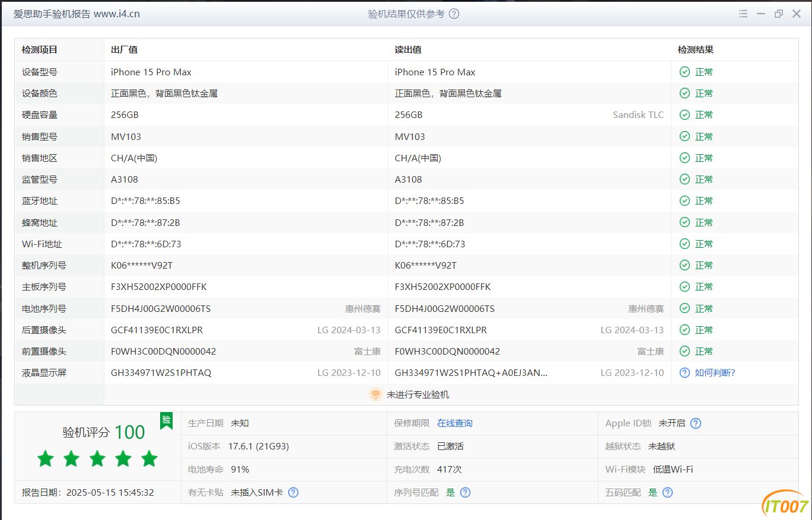Screen dimensions: 812x520
Task: Click the 在线查询 warranty link
Action: click(455, 423)
